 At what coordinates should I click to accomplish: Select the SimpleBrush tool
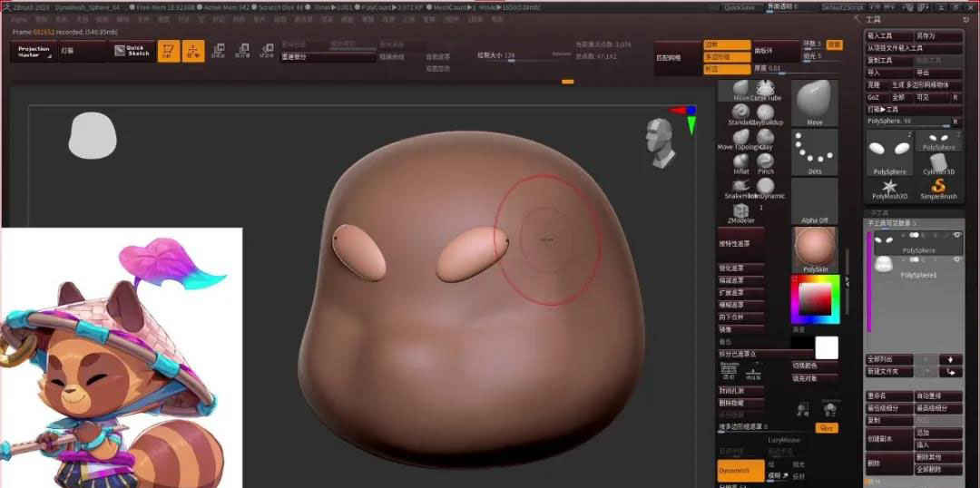(939, 190)
